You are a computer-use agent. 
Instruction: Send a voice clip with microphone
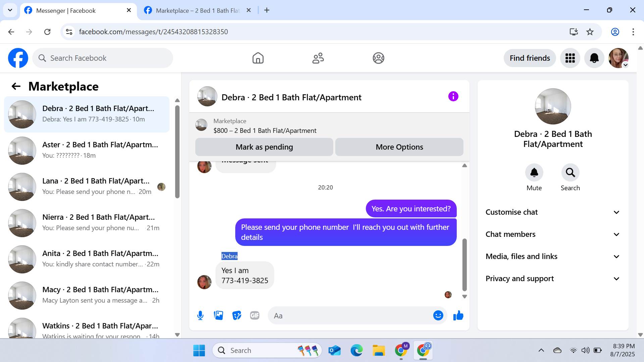200,315
